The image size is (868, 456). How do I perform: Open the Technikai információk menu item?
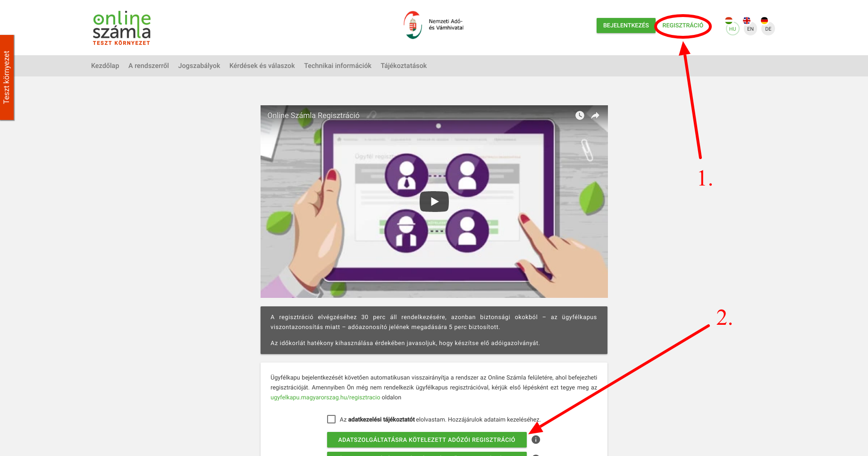coord(337,66)
